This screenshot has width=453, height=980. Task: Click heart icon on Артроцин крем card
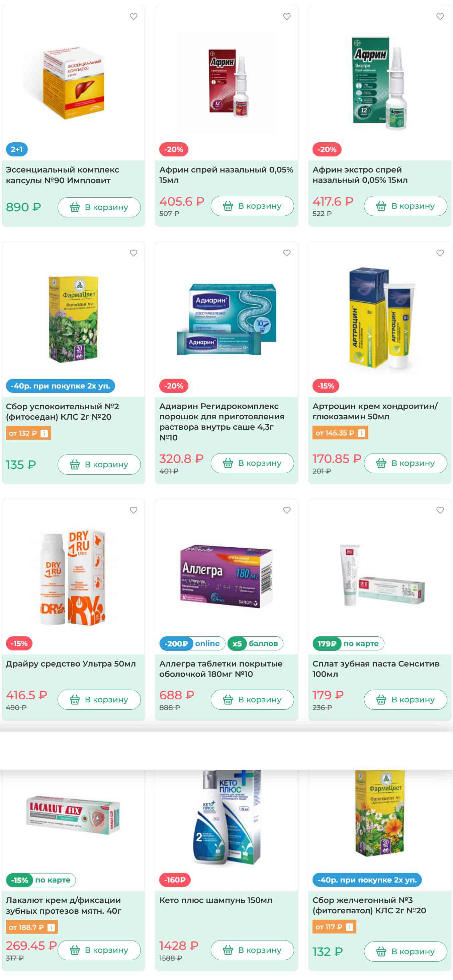coord(440,253)
